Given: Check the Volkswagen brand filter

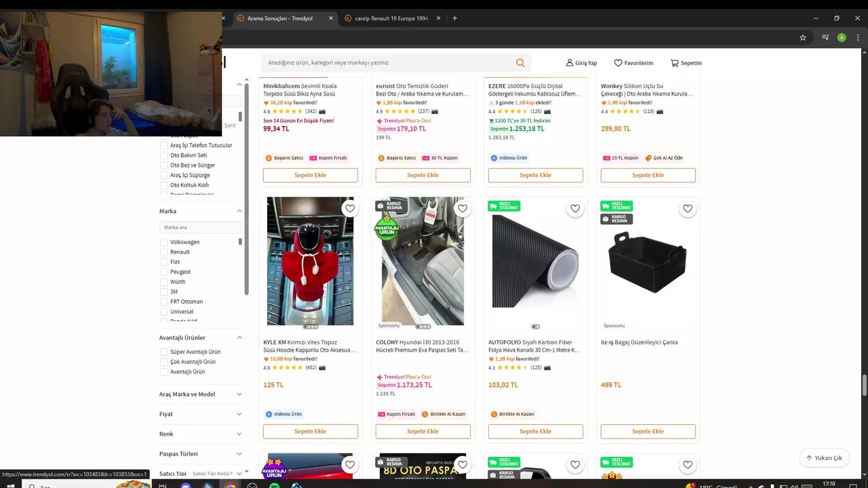Looking at the screenshot, I should coord(163,242).
